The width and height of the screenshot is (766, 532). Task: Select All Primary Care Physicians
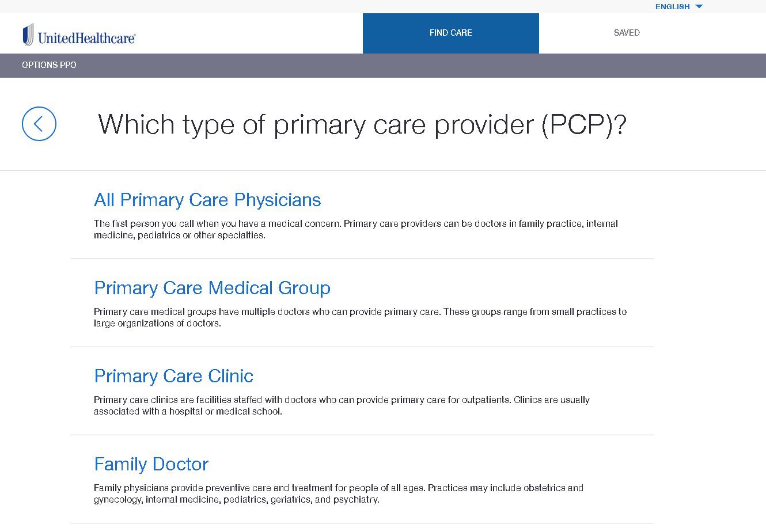pyautogui.click(x=207, y=200)
